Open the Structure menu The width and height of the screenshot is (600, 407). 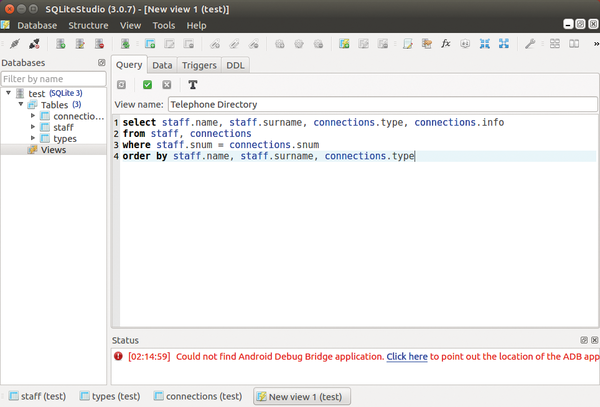[88, 25]
